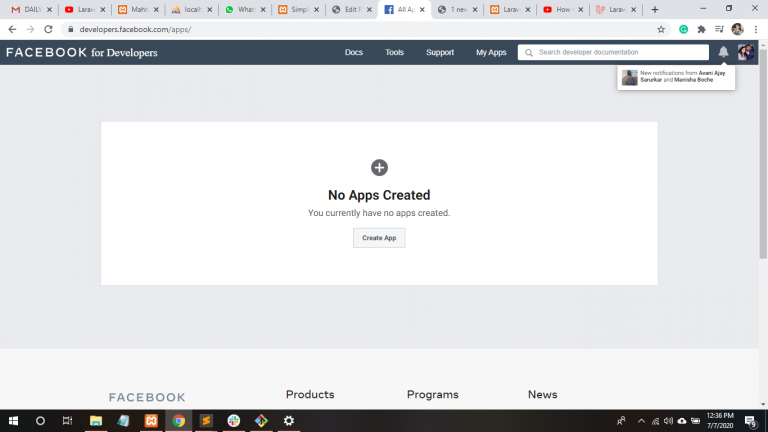Click the page vertical scrollbar

coord(763,153)
